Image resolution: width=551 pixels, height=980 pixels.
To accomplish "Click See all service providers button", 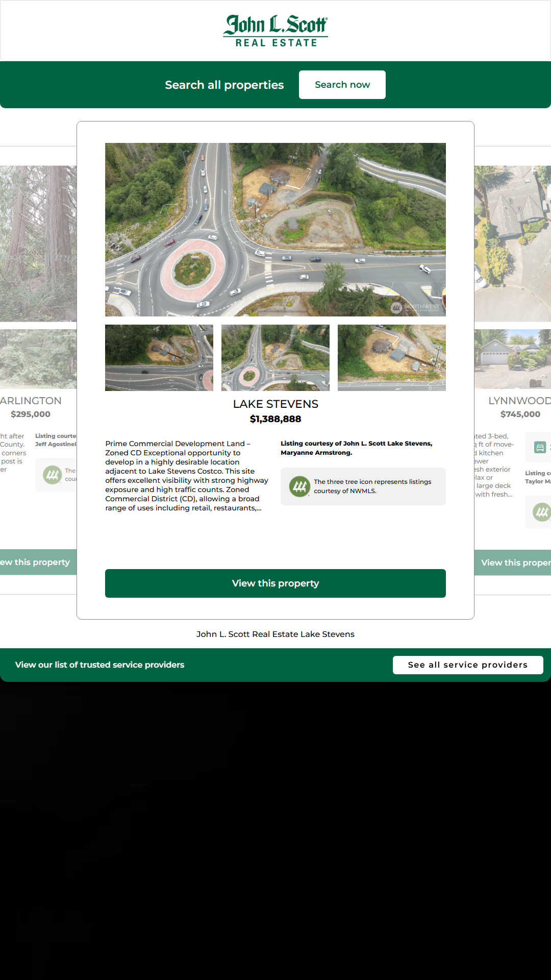I will click(467, 665).
